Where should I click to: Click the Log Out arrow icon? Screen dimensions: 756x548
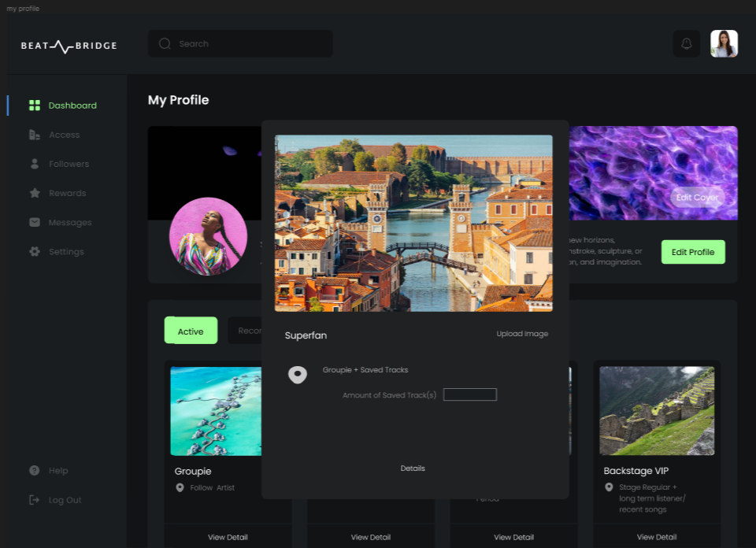[34, 500]
